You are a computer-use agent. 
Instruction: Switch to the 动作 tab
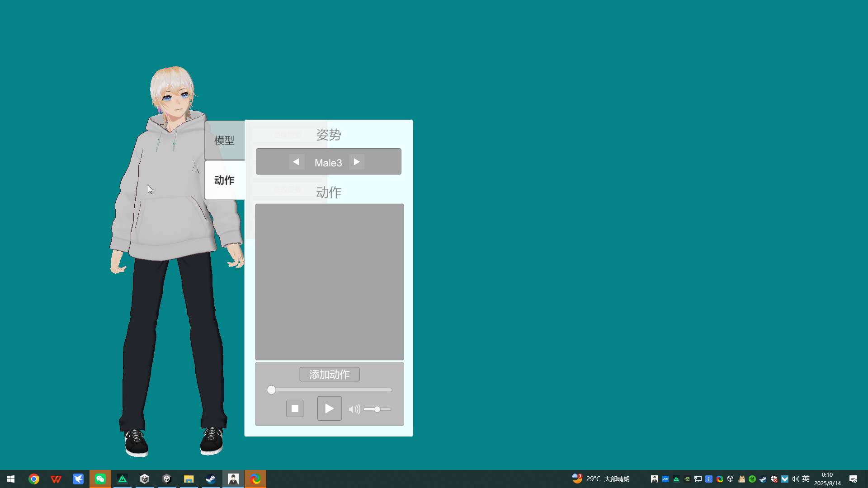point(223,180)
